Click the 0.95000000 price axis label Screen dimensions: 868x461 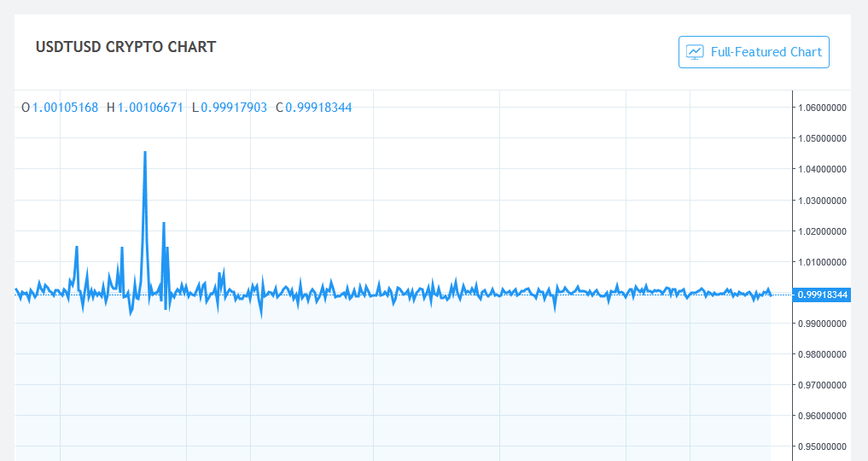pyautogui.click(x=822, y=446)
